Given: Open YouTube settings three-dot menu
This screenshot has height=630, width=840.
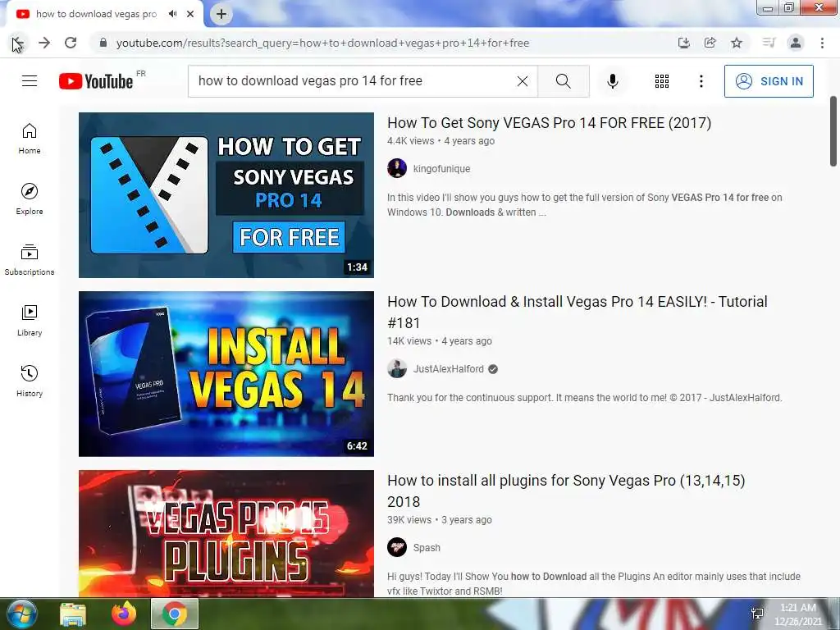Looking at the screenshot, I should pos(701,81).
